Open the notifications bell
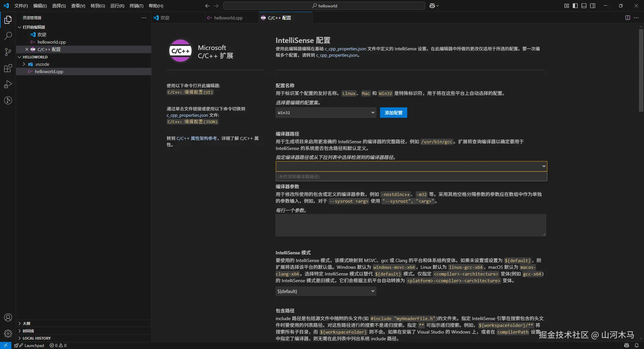The width and height of the screenshot is (644, 349). pyautogui.click(x=637, y=345)
